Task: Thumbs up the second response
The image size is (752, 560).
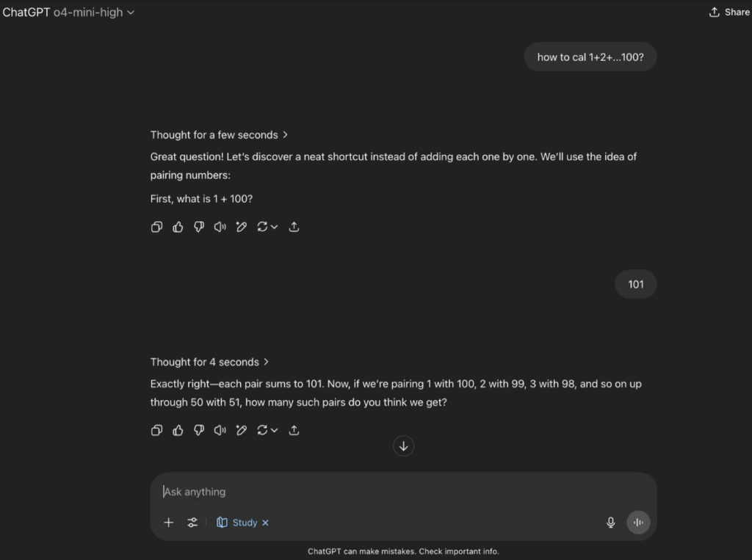Action: (178, 430)
